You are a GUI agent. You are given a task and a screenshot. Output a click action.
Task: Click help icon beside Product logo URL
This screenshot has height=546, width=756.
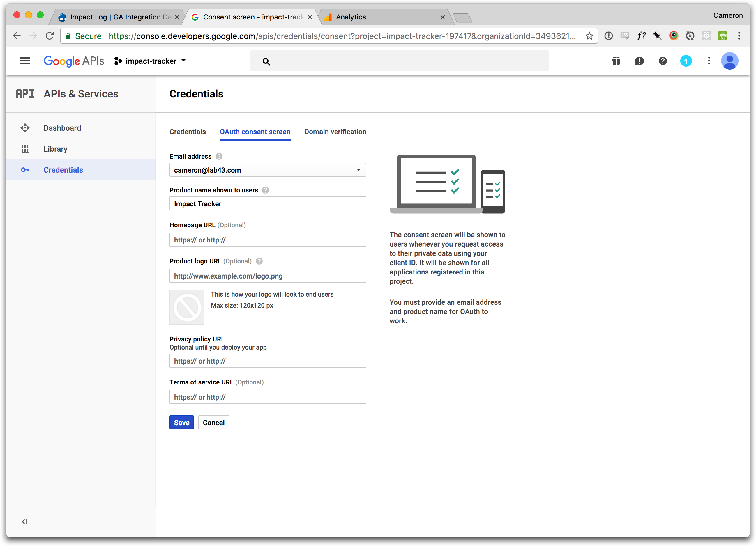click(x=259, y=261)
